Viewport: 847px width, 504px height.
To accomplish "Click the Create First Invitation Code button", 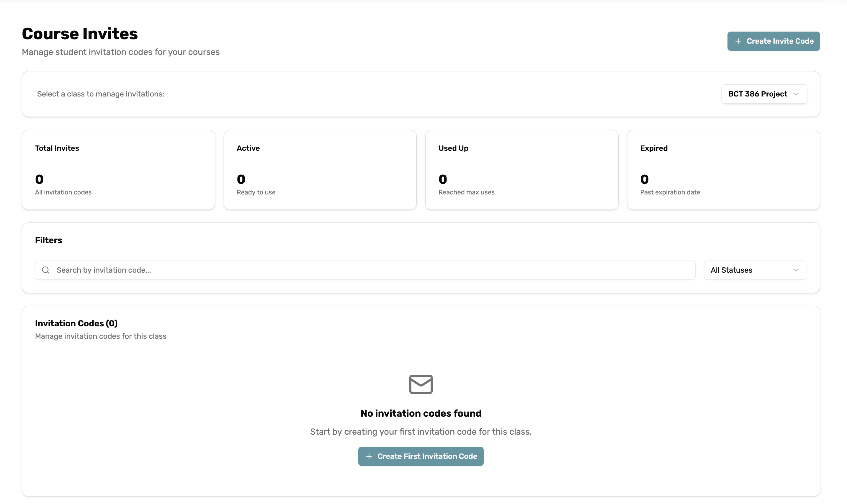I will point(421,456).
